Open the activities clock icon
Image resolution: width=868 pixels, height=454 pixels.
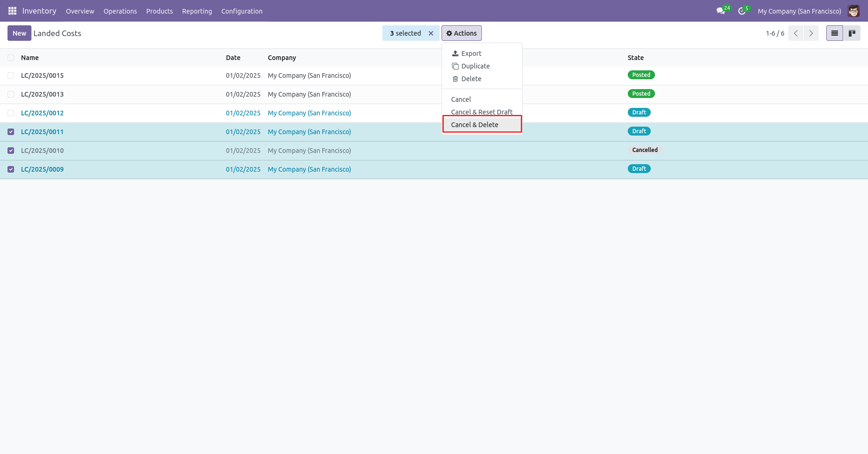coord(742,11)
